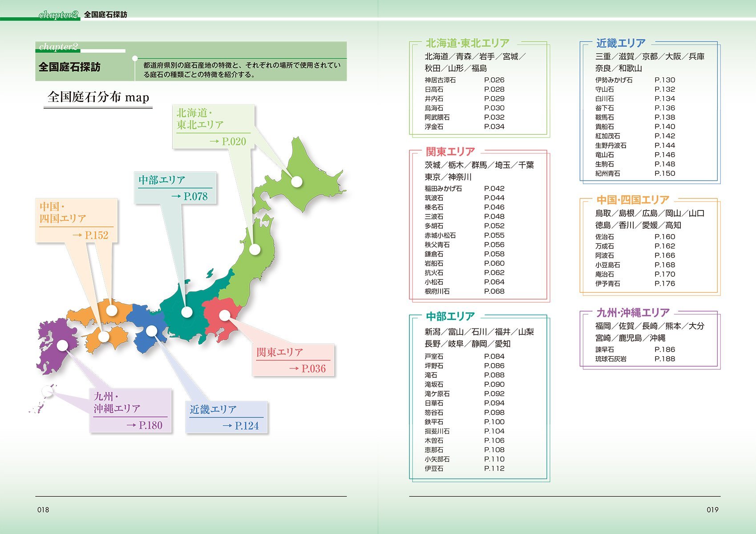This screenshot has height=534, width=756.
Task: Click the 鳥海石 P.030 entry
Action: pos(465,108)
